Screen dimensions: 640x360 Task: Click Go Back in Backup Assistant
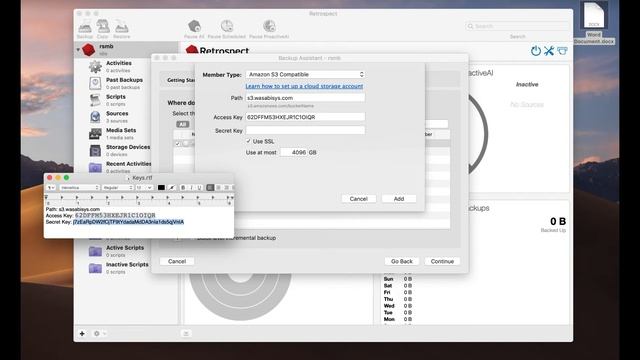pos(402,261)
